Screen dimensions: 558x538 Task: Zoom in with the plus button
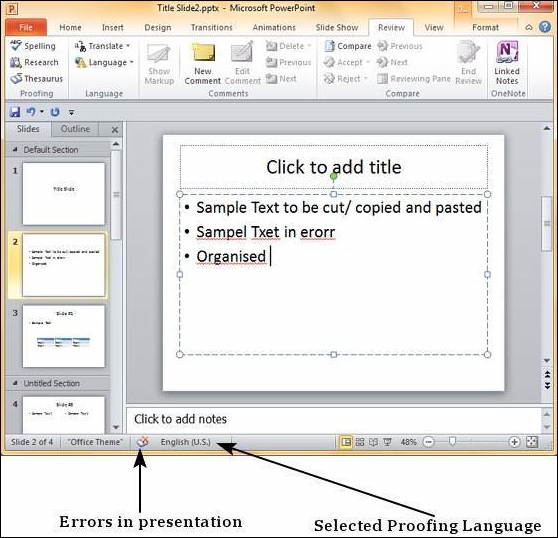514,442
